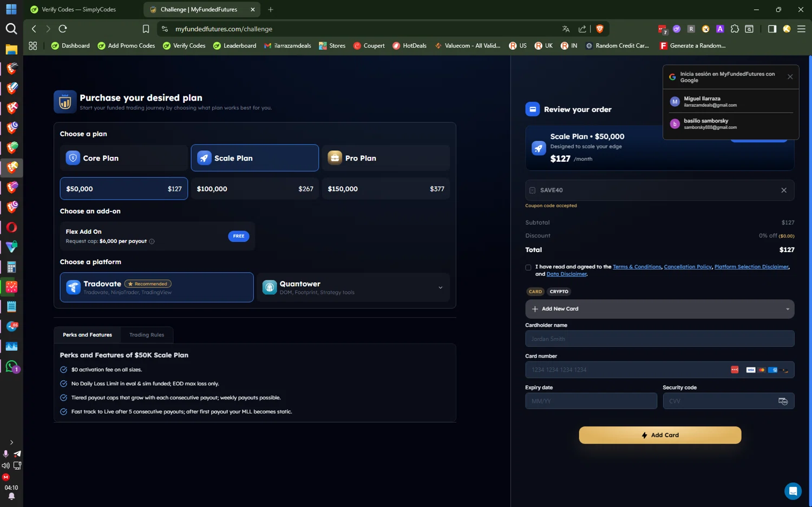Open the Dashboard bookmark
Screen dimensions: 812x507
click(x=70, y=45)
